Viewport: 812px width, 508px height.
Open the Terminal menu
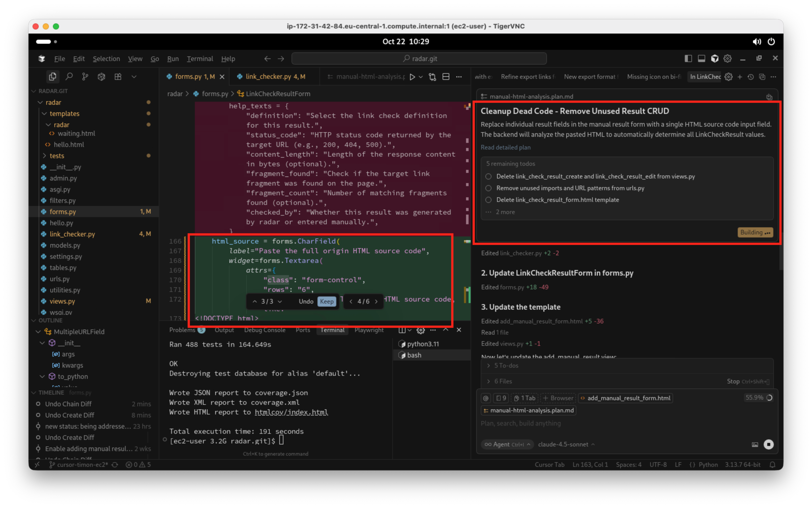click(x=200, y=59)
